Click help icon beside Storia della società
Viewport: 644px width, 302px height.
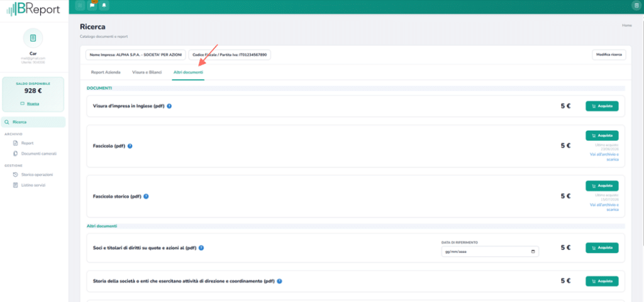(x=280, y=281)
